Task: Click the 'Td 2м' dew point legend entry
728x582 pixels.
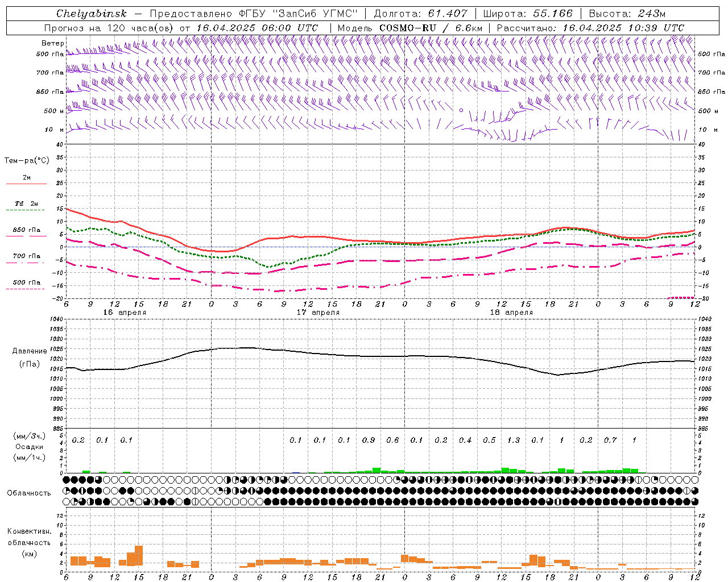Action: (27, 203)
